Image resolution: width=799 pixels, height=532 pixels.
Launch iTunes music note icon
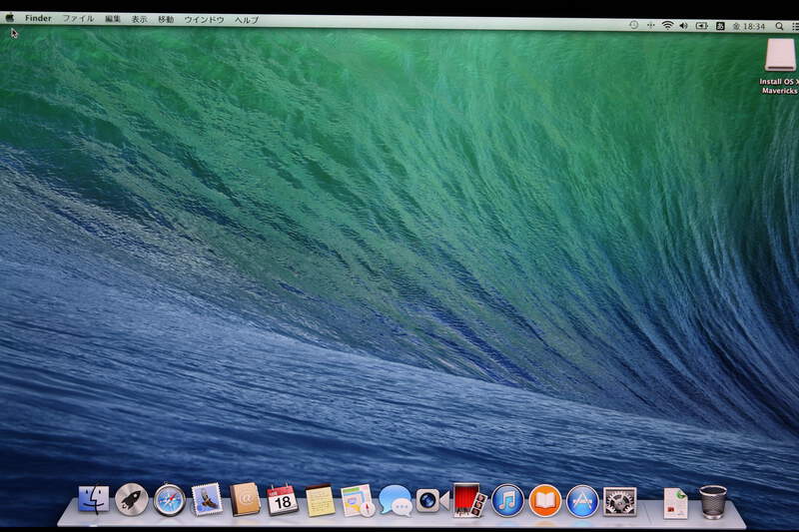pos(507,501)
